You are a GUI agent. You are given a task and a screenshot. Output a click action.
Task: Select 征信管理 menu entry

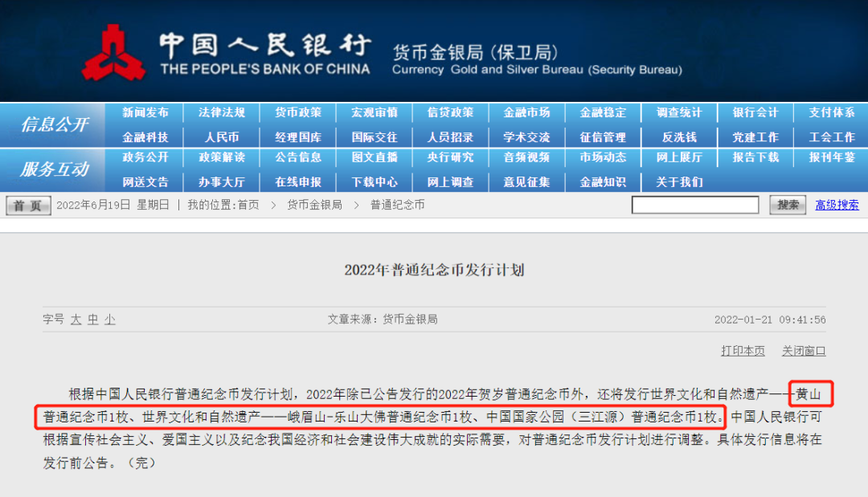click(603, 137)
